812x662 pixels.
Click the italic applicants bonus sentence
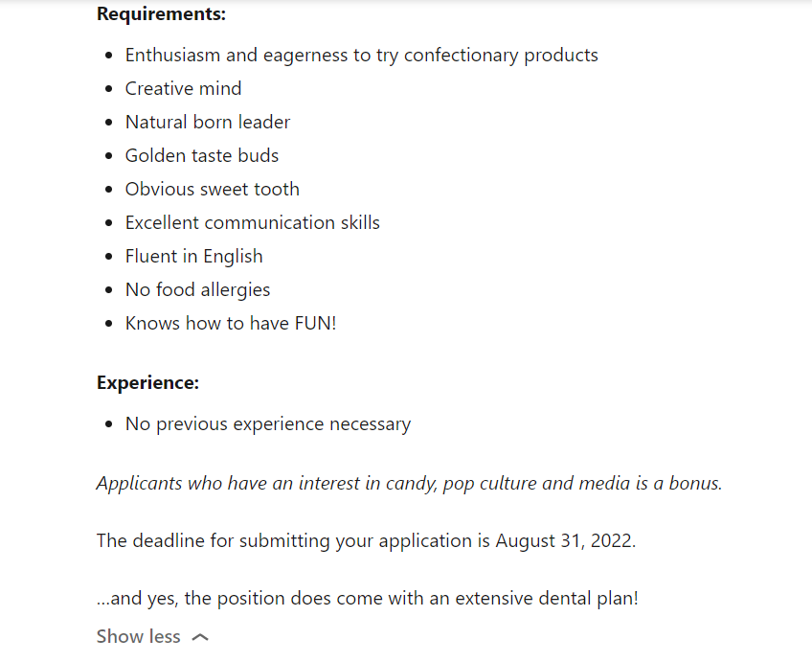click(x=409, y=484)
